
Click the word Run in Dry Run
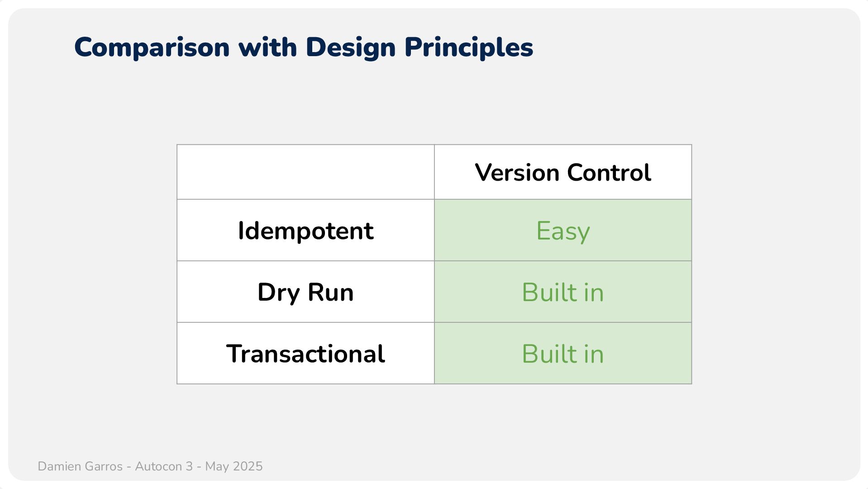coord(330,292)
